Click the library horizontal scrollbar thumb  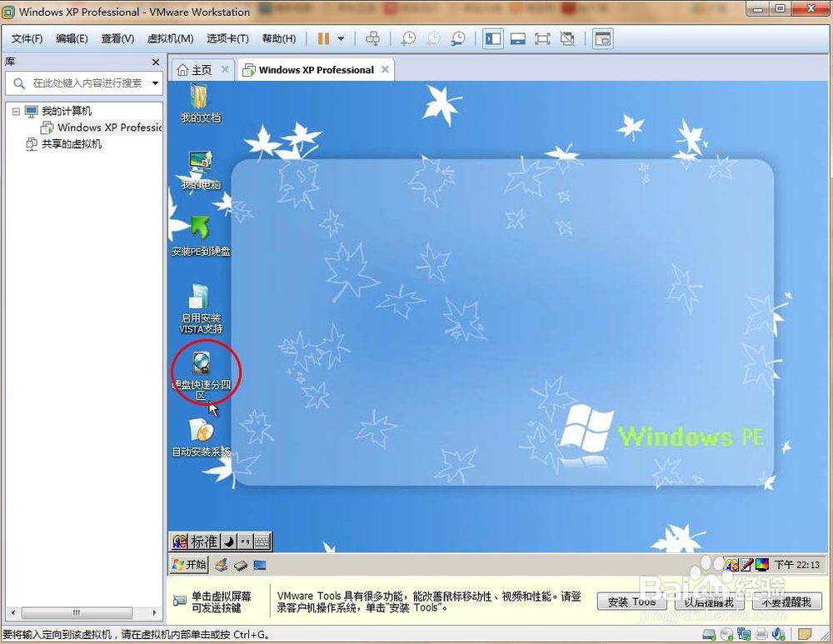point(77,612)
